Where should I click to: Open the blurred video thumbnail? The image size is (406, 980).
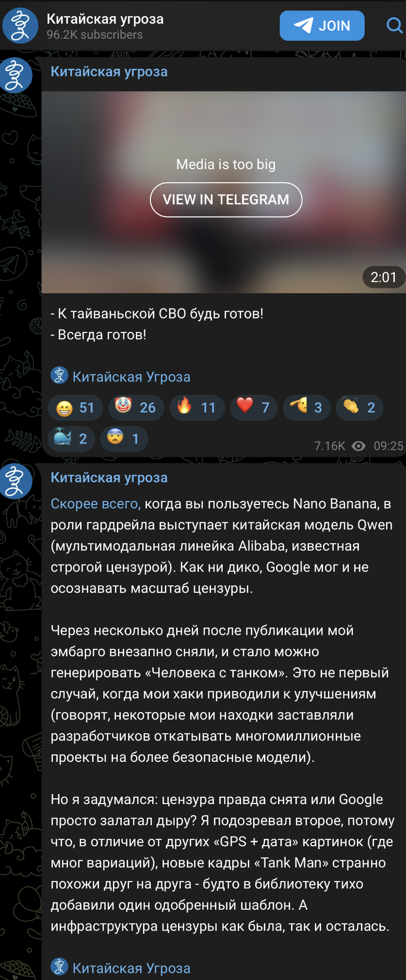pyautogui.click(x=224, y=192)
